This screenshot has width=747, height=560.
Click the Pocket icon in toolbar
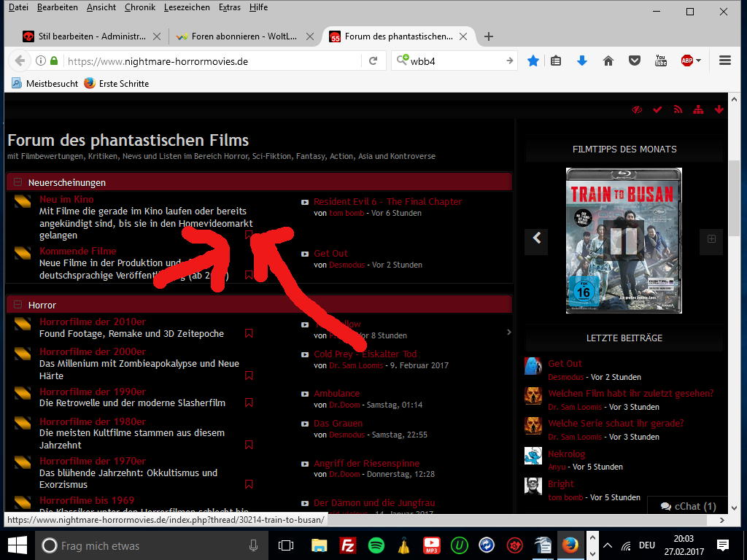pos(634,61)
